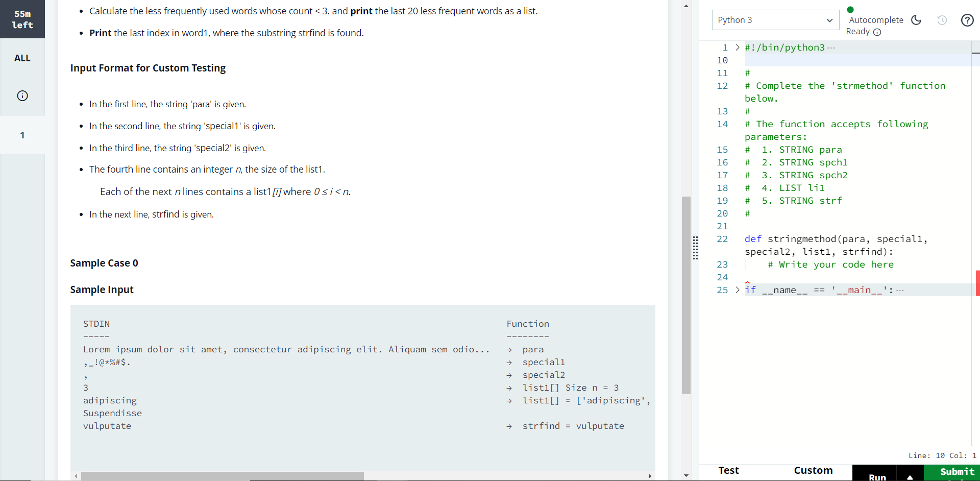Open the Python 3 language dropdown

(x=775, y=20)
